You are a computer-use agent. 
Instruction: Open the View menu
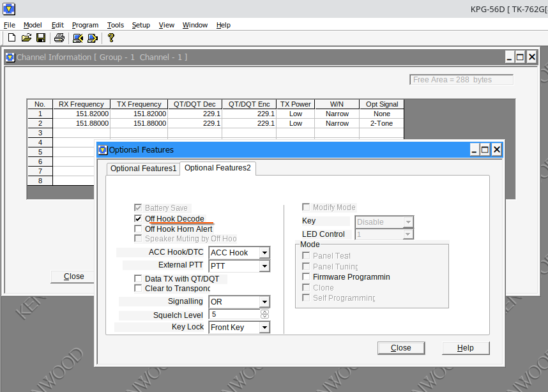click(166, 25)
